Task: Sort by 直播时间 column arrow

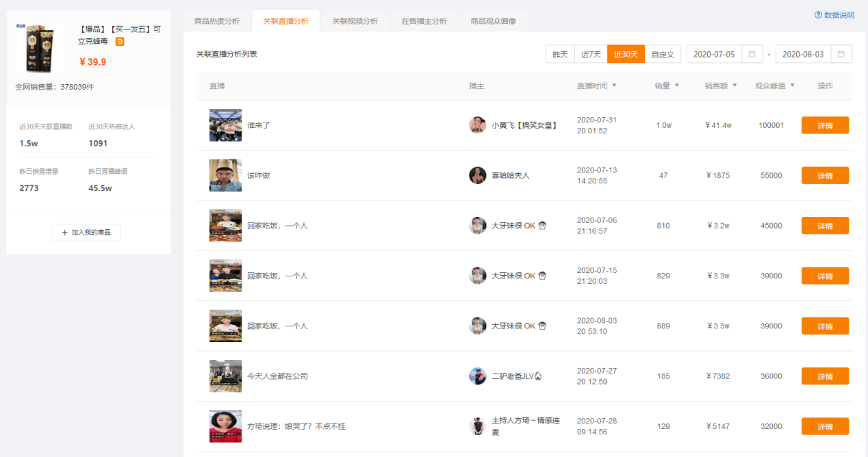Action: click(614, 86)
